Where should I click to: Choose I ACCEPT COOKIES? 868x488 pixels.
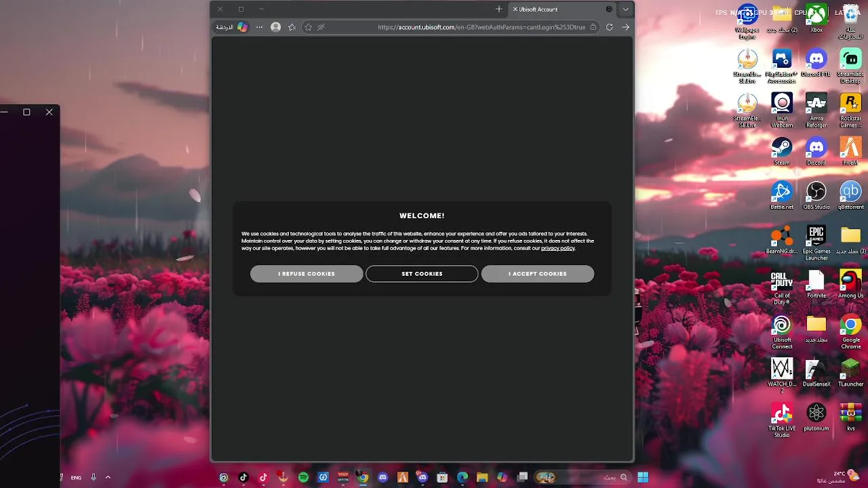click(538, 274)
